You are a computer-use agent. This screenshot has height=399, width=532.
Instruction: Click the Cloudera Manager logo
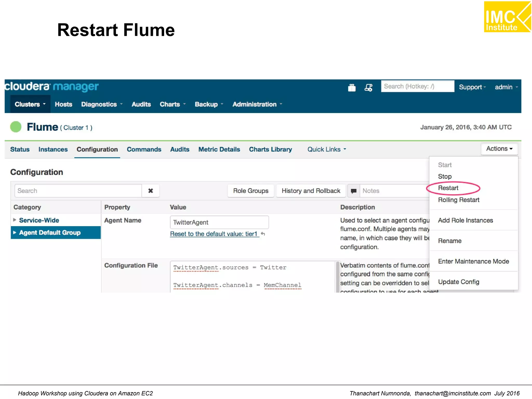[x=51, y=87]
